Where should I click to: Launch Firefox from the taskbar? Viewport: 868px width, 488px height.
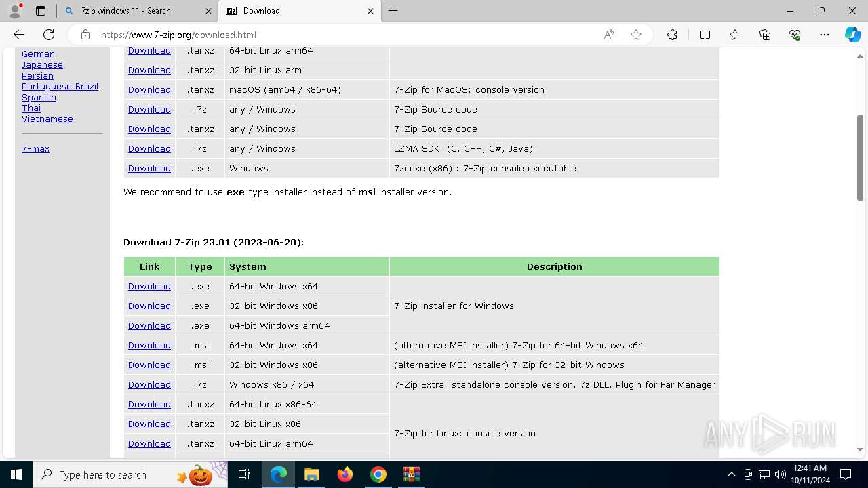tap(345, 474)
